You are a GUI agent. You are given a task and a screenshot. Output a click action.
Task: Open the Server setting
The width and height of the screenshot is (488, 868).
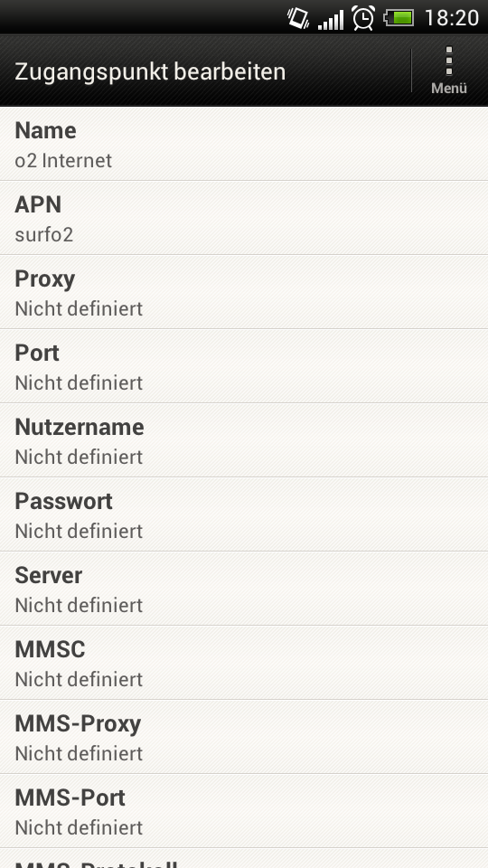click(244, 589)
